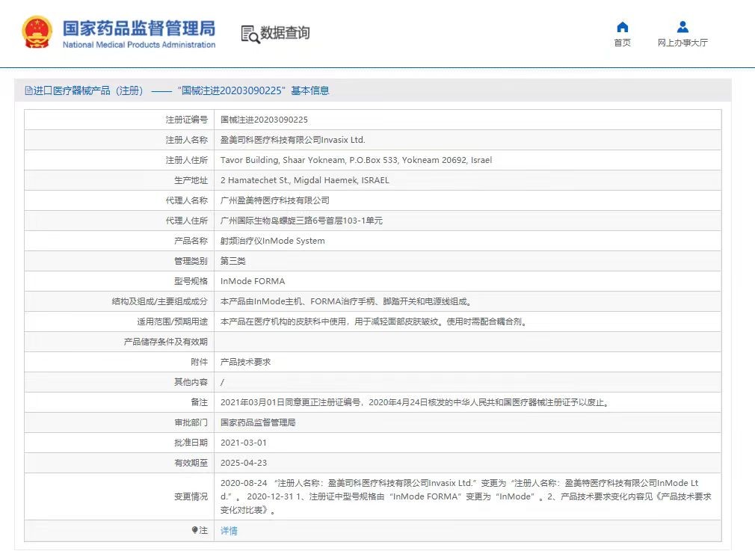755x560 pixels.
Task: Click the 备注 label
Action: (199, 402)
